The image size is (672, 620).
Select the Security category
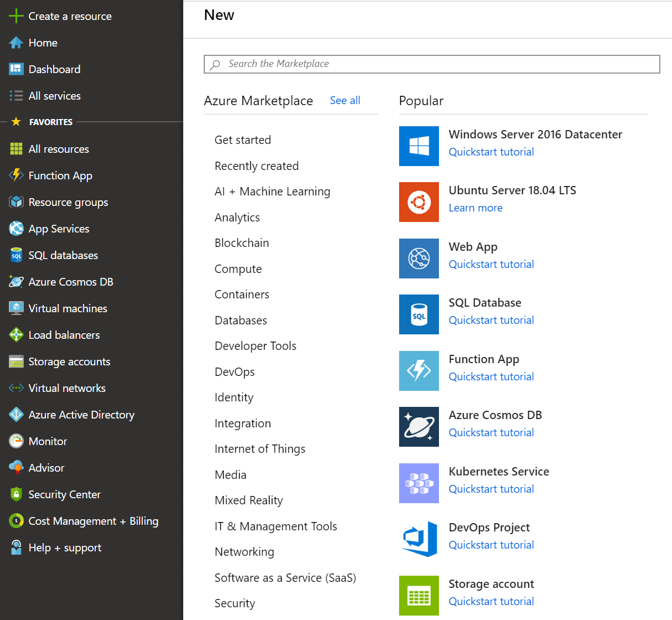pyautogui.click(x=235, y=603)
